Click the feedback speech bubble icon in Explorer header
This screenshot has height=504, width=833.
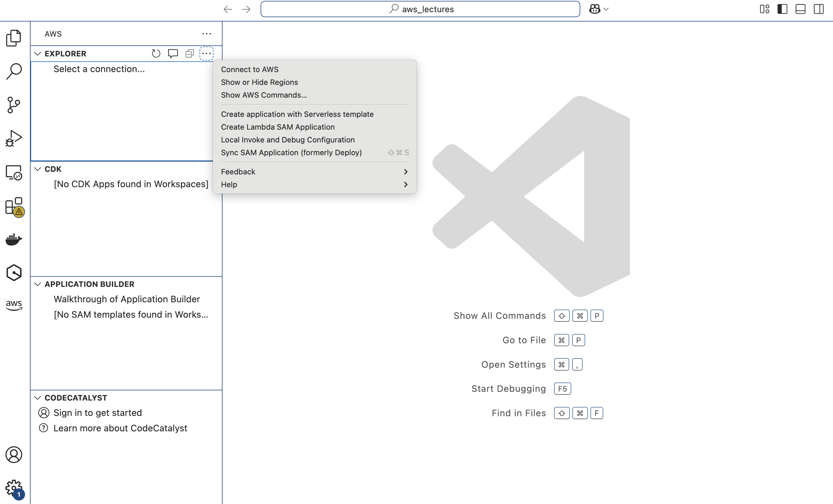click(173, 53)
